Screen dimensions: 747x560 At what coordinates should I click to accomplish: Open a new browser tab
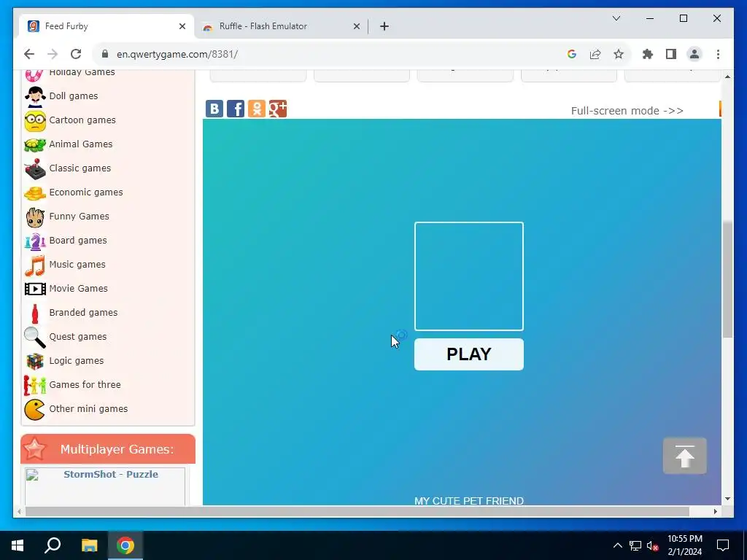pyautogui.click(x=384, y=26)
